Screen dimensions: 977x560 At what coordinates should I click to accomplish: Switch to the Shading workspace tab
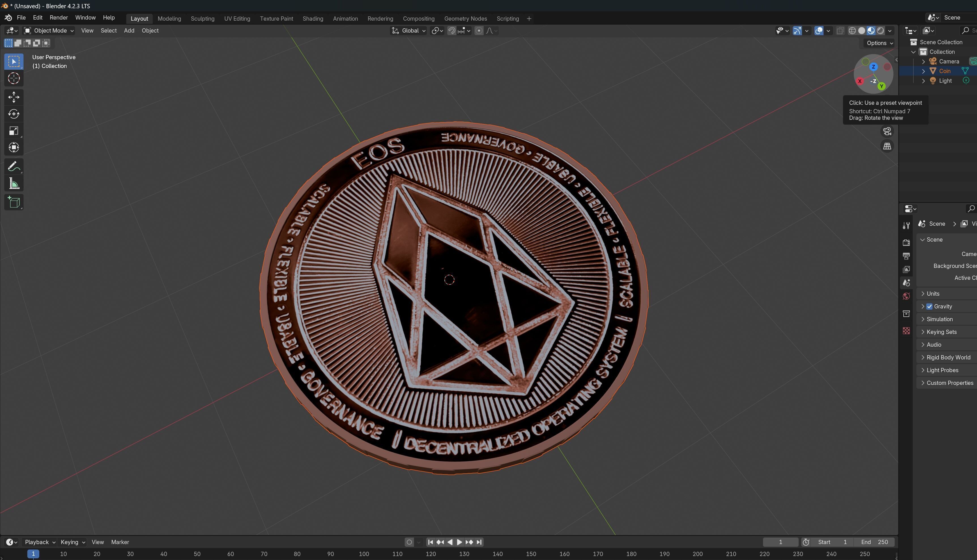[313, 18]
